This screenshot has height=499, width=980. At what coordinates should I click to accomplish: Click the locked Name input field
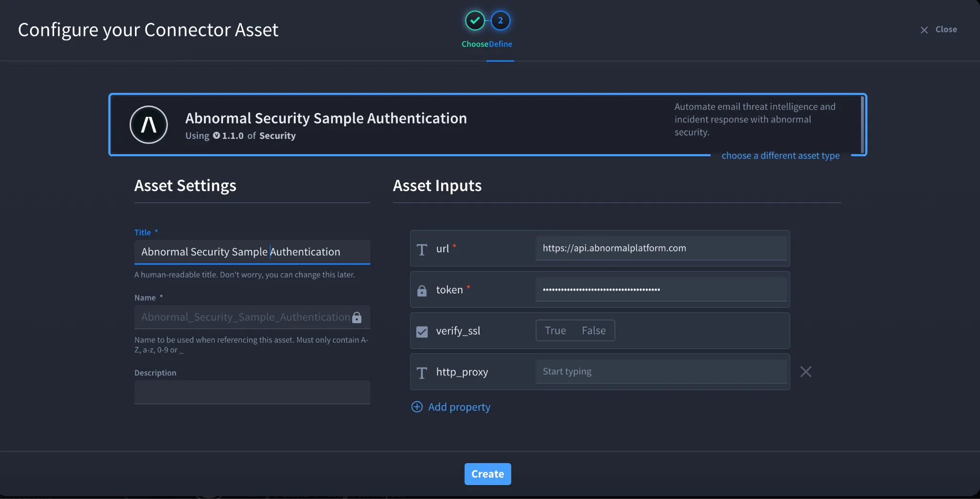(252, 317)
